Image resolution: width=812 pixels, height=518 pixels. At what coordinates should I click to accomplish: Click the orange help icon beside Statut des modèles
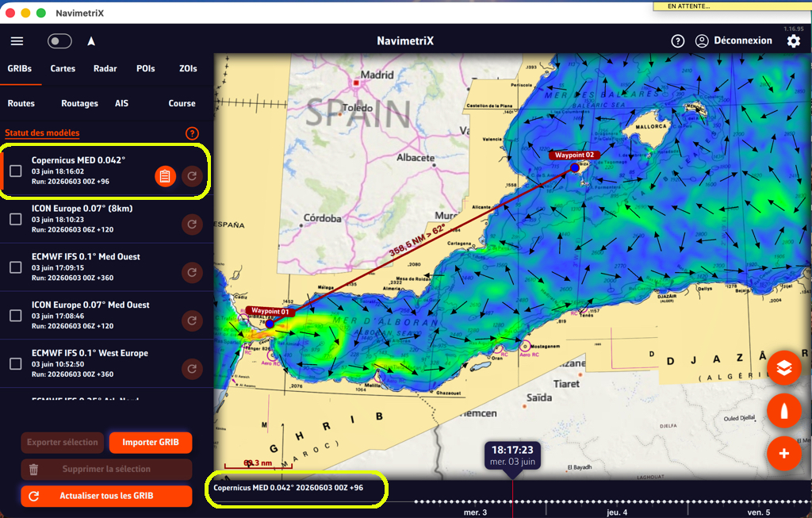click(192, 133)
